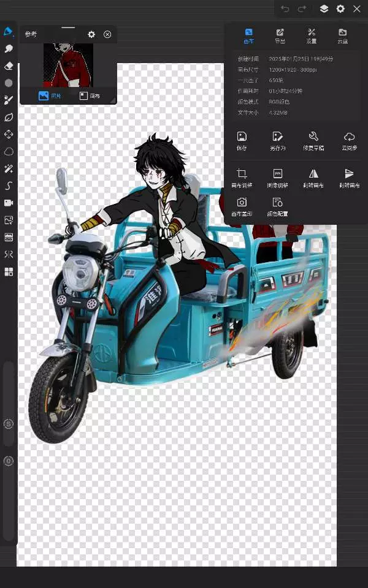Click the color mode value RGB颜色
Viewport: 368px width, 588px height.
coord(279,102)
